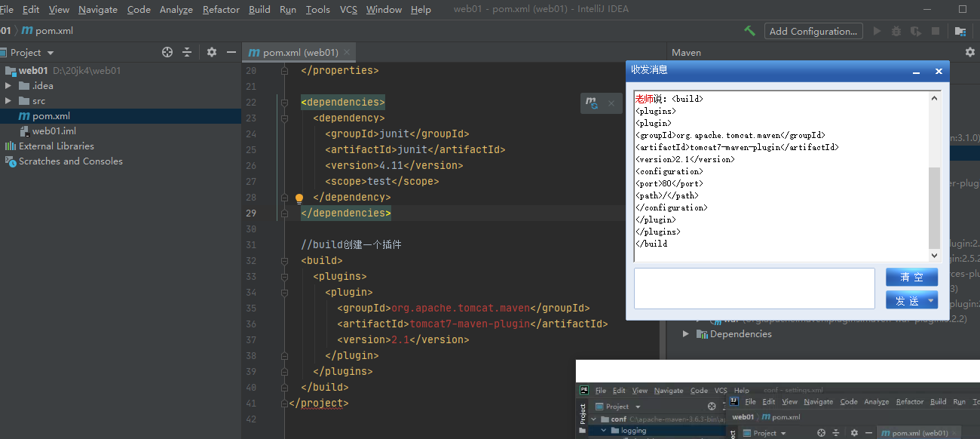Screen dimensions: 980x439
Task: Click the External Libraries icon in tree
Action: click(x=11, y=146)
